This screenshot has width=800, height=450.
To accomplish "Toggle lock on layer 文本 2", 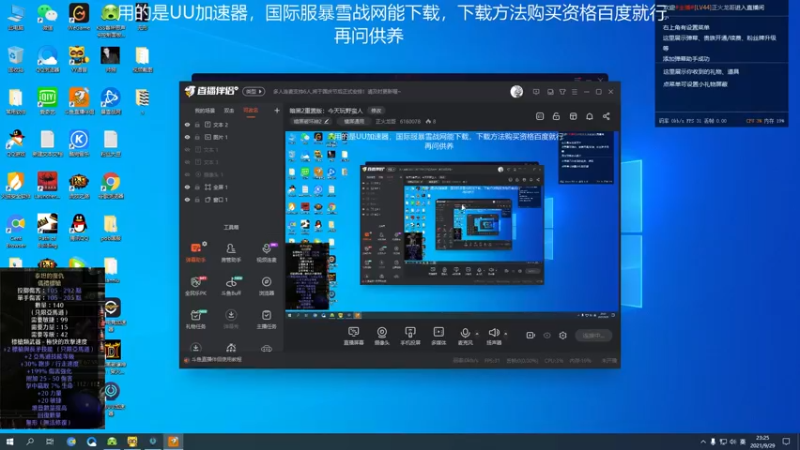I will pyautogui.click(x=197, y=124).
